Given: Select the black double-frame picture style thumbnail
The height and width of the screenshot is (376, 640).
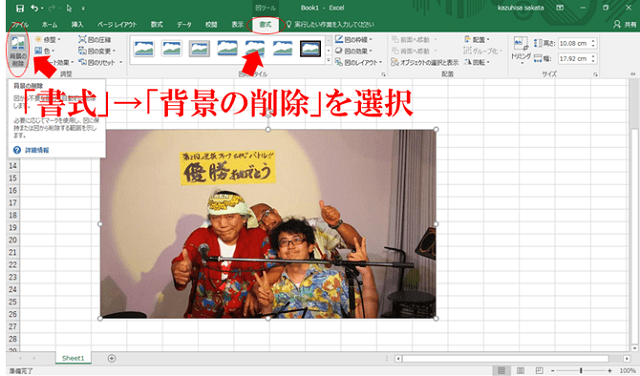Looking at the screenshot, I should click(x=310, y=49).
